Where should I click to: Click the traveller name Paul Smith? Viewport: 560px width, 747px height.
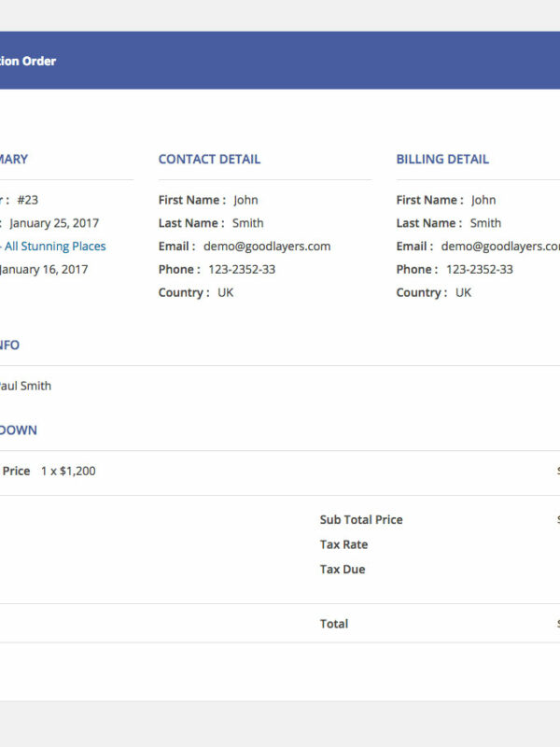pyautogui.click(x=26, y=387)
